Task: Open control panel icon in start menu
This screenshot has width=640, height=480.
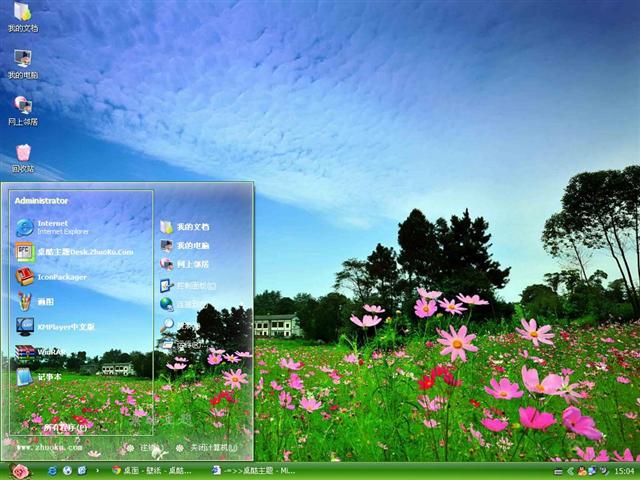Action: 167,286
